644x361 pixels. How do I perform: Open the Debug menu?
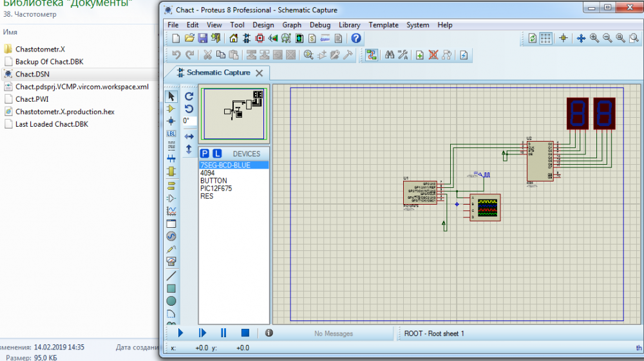coord(320,25)
